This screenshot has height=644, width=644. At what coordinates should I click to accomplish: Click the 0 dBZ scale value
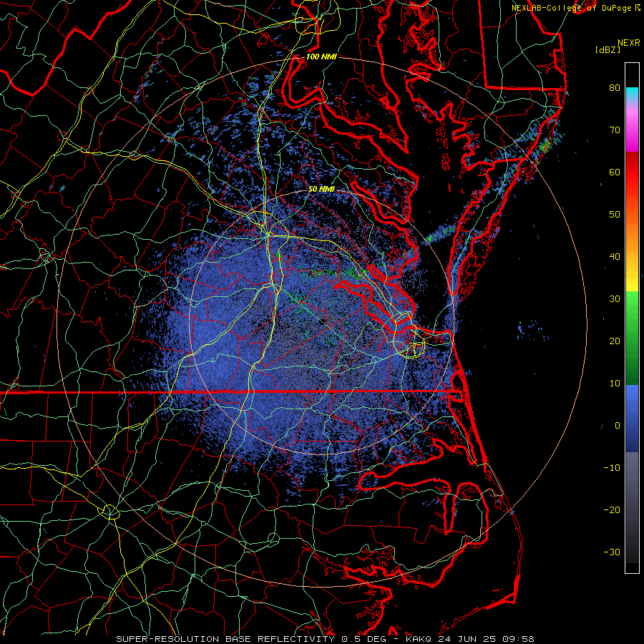tap(618, 426)
